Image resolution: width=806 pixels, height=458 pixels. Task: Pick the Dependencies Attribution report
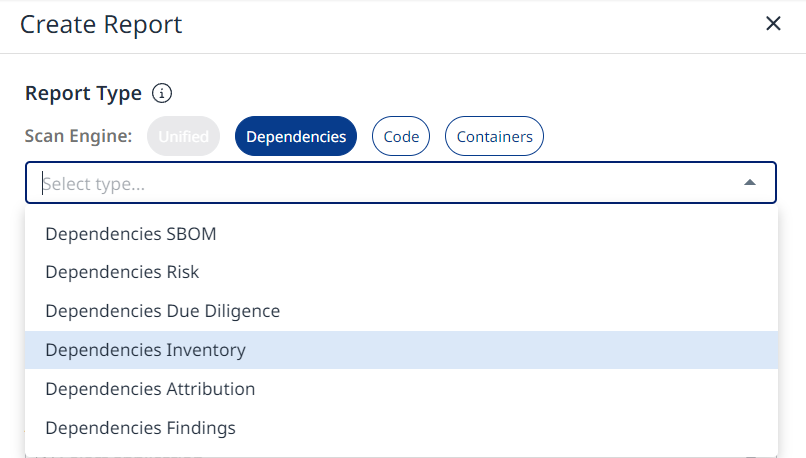(150, 389)
